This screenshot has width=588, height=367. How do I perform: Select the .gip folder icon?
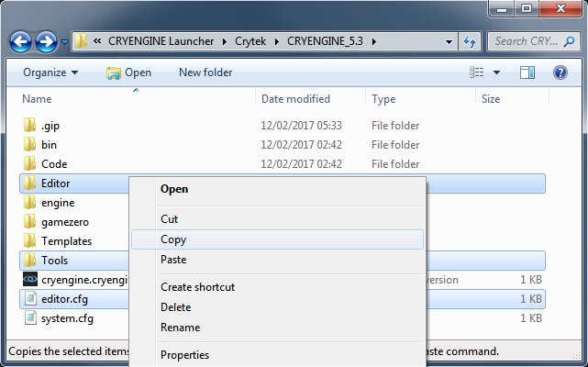coord(29,125)
